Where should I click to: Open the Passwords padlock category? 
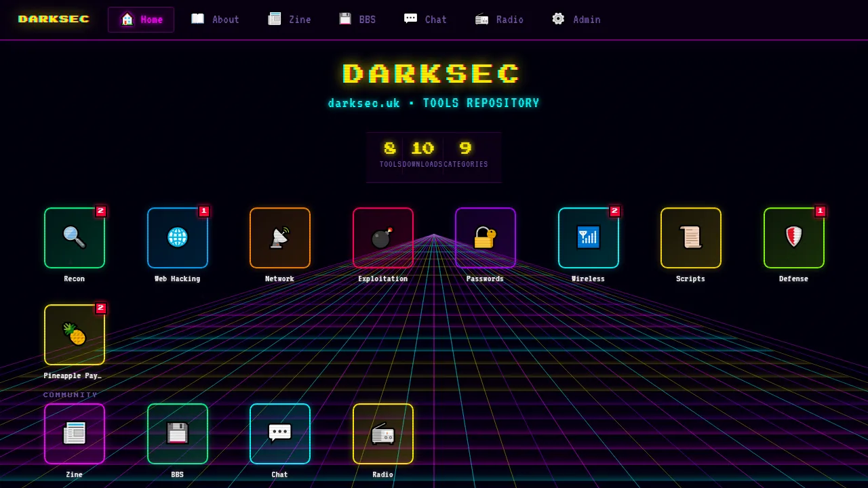point(485,238)
